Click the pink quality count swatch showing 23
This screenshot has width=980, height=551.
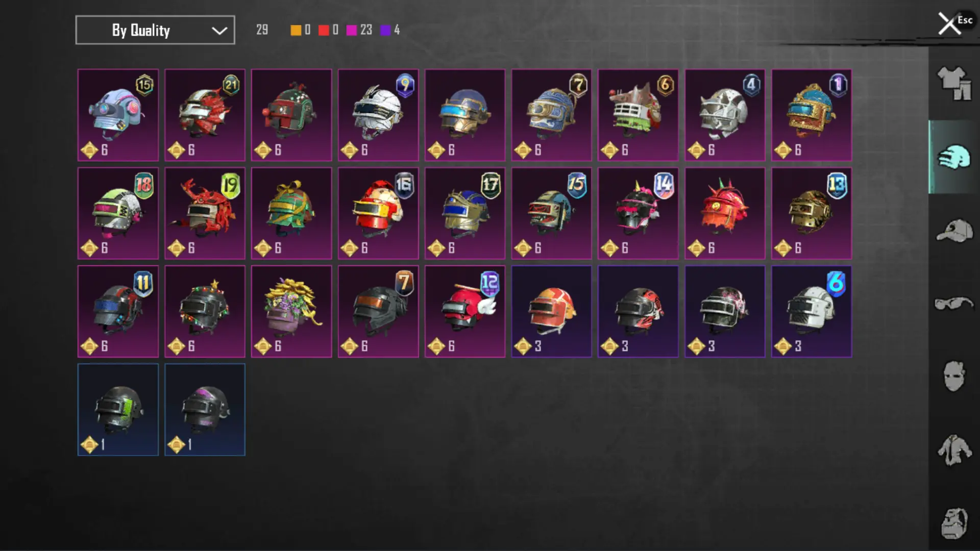(x=352, y=30)
